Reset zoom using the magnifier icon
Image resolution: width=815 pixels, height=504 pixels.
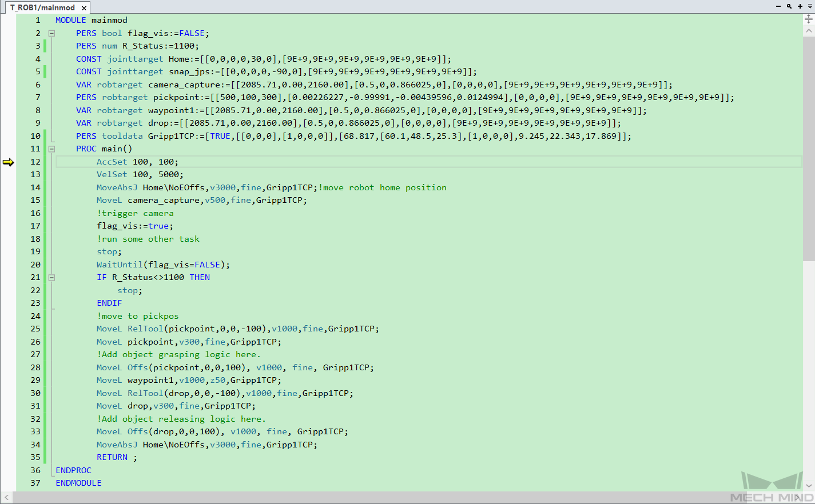pos(789,6)
